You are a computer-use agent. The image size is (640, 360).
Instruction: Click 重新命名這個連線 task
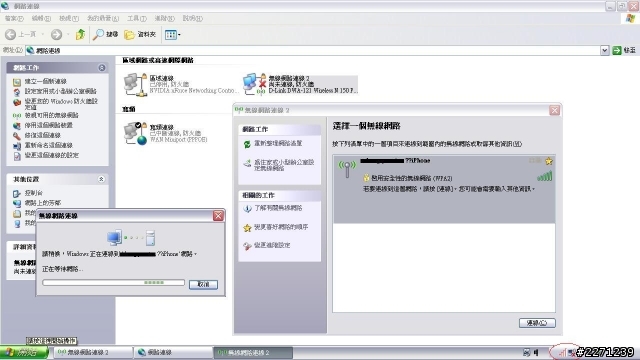pos(49,145)
